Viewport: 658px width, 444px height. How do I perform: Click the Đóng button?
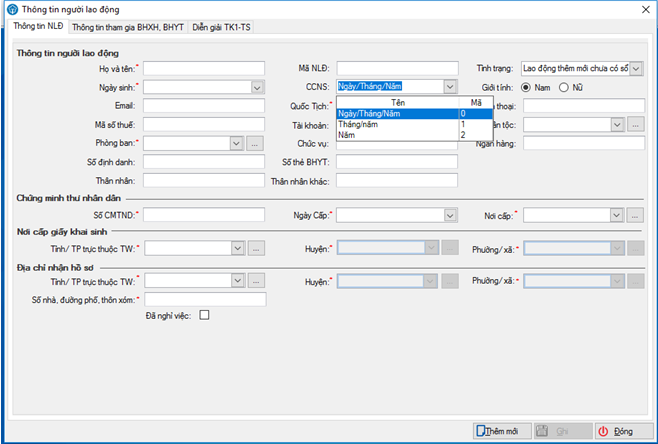click(x=622, y=430)
